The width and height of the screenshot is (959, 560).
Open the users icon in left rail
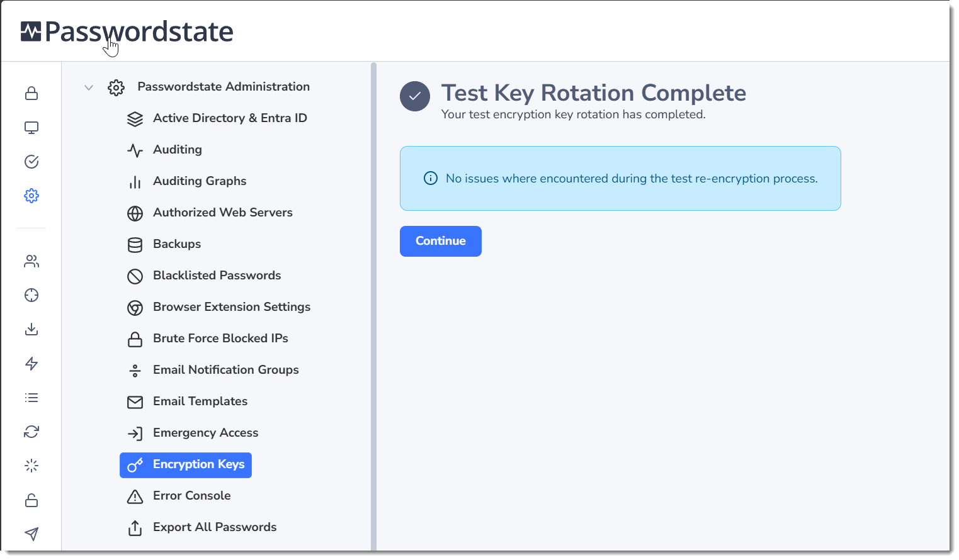pos(31,261)
